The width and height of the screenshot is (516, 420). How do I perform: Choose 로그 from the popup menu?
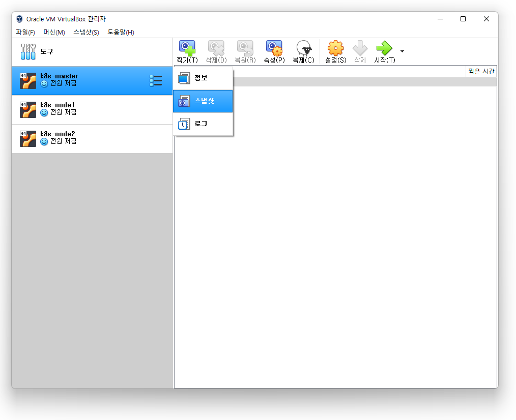click(203, 124)
